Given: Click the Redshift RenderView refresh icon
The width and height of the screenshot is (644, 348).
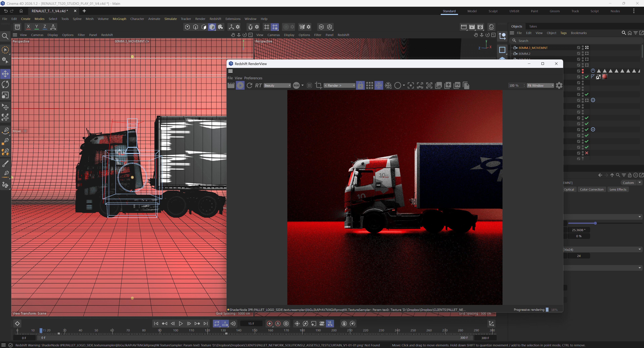Looking at the screenshot, I should (x=249, y=85).
